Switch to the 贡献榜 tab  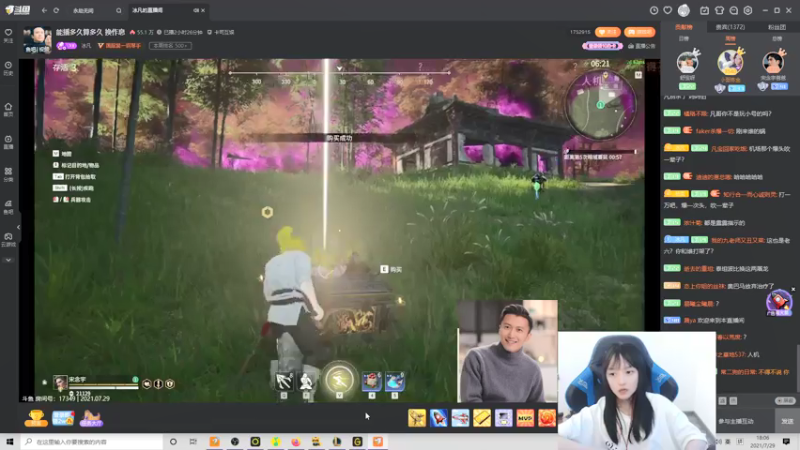[684, 27]
